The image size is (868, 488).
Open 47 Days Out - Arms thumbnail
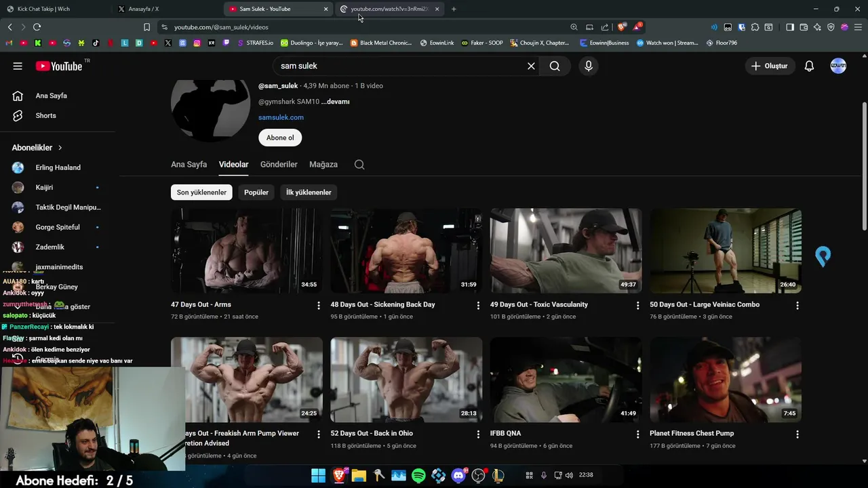(x=247, y=251)
